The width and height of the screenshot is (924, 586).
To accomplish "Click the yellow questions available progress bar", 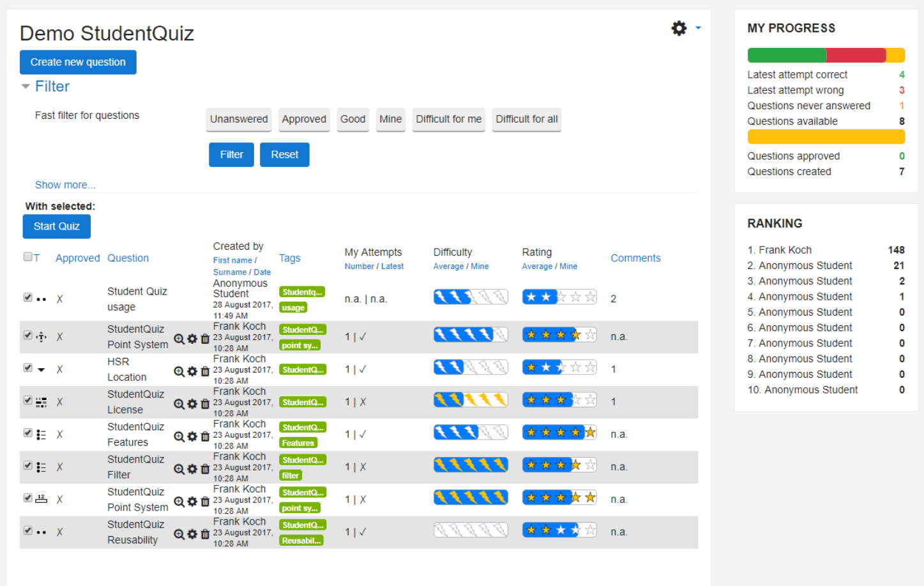I will point(826,136).
